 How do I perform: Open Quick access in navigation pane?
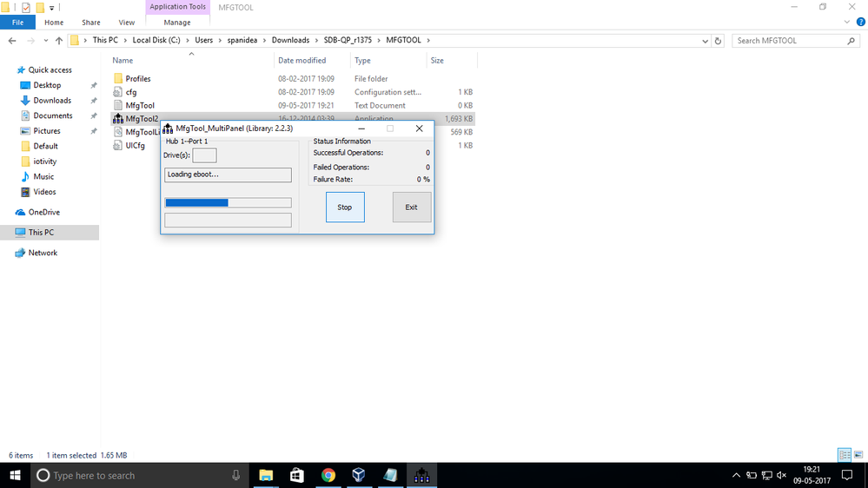(x=50, y=69)
